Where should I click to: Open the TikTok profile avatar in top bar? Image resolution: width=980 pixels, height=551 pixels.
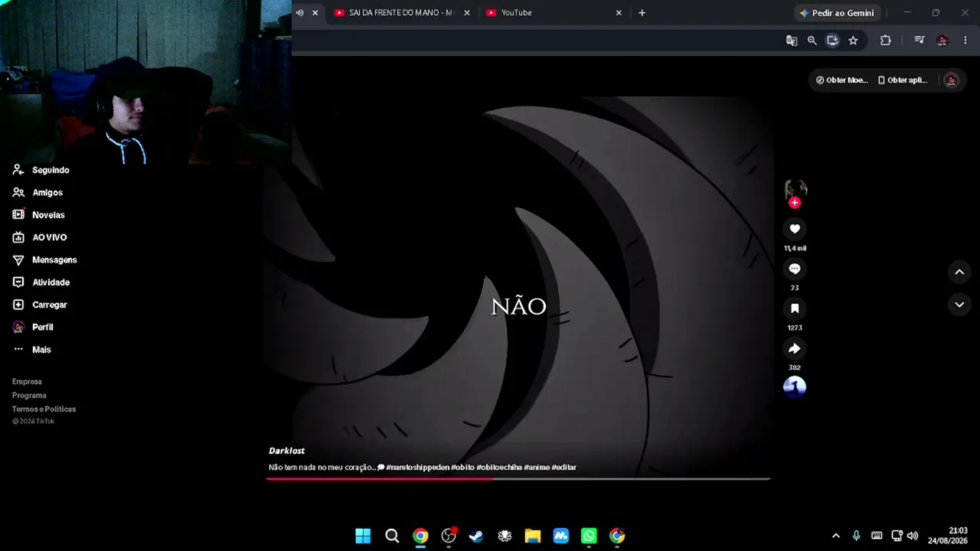click(951, 80)
